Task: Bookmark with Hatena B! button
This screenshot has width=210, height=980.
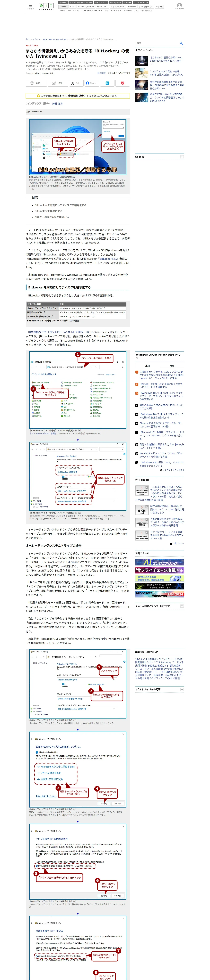Action: [x=107, y=83]
